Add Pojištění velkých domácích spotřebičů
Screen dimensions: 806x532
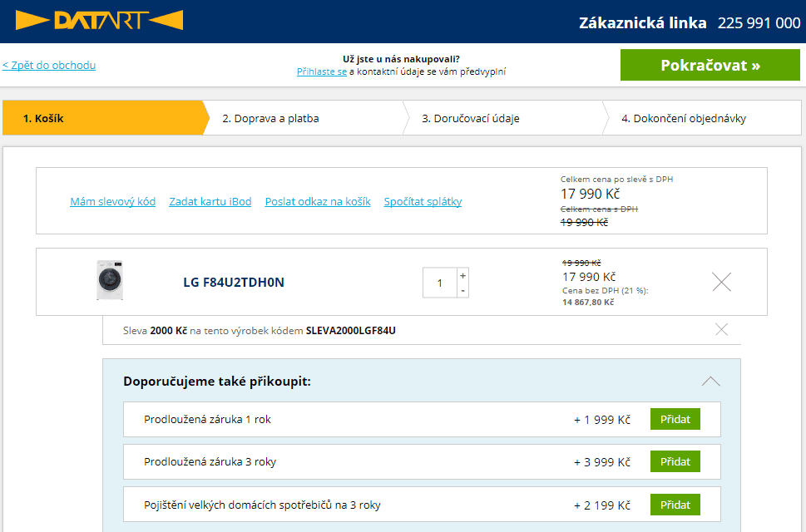point(675,505)
